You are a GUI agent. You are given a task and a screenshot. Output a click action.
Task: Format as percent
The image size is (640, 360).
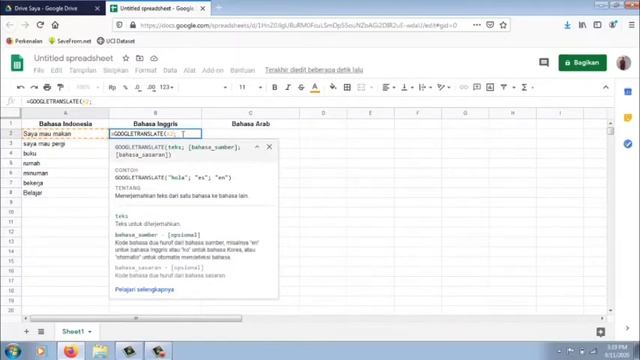(x=125, y=87)
